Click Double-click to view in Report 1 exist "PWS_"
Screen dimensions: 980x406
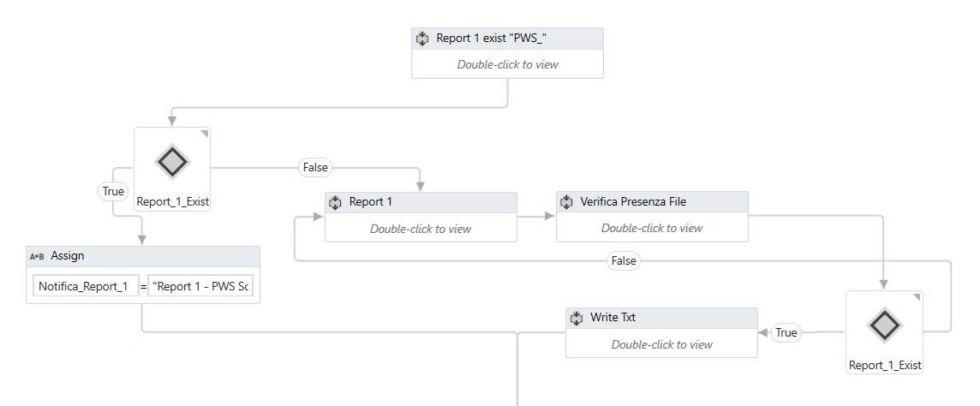coord(507,64)
